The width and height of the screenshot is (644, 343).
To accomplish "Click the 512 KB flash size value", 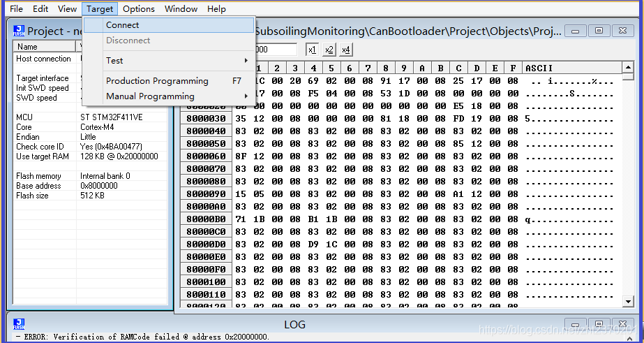I will [92, 196].
